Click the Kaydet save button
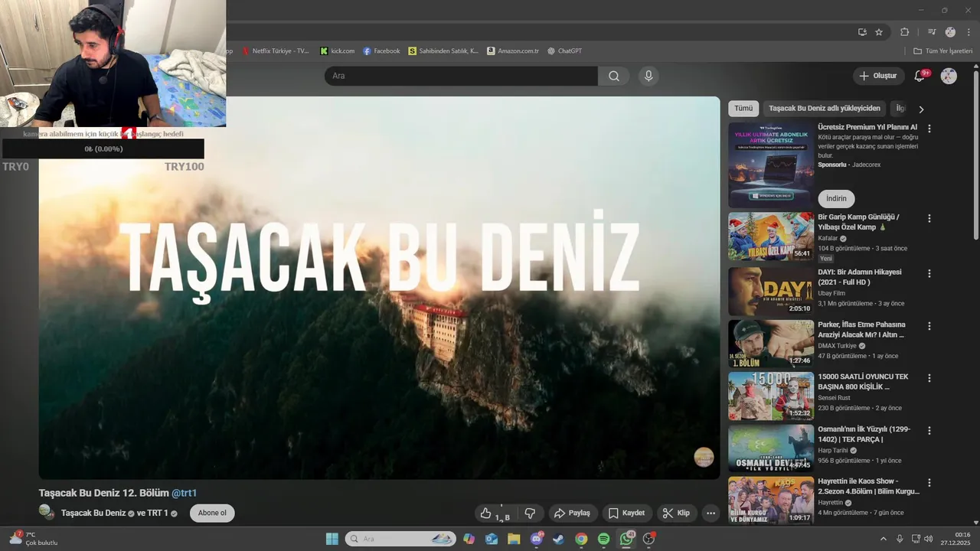The height and width of the screenshot is (551, 980). coord(626,514)
